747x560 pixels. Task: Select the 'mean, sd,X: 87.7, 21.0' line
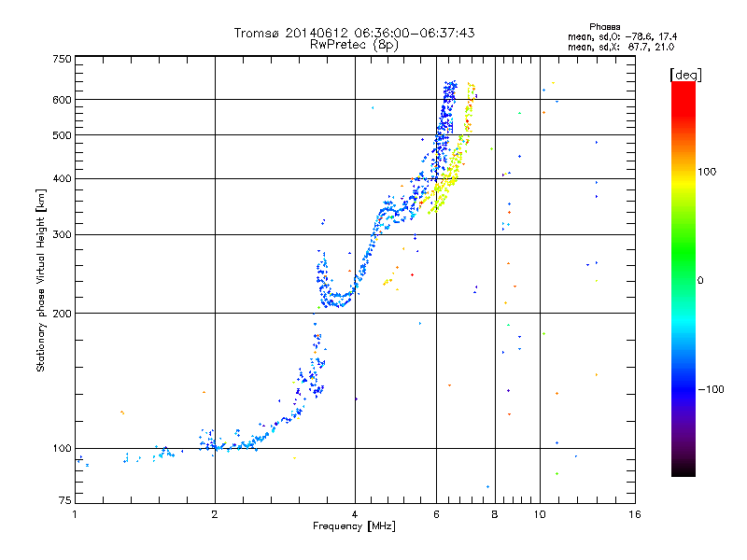[x=621, y=47]
